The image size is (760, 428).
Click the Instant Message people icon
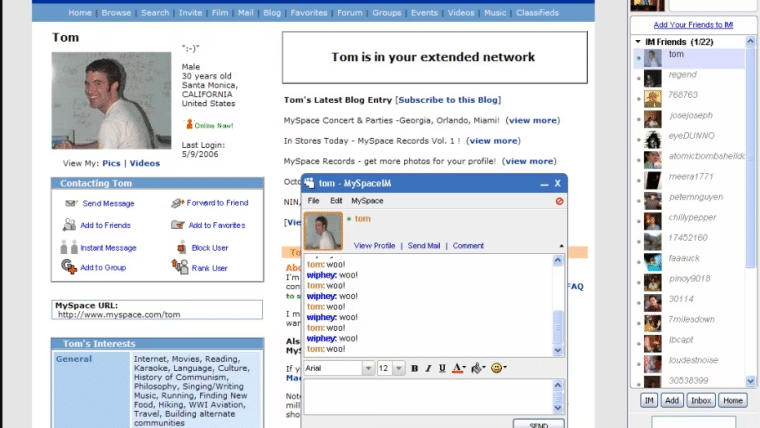coord(69,247)
